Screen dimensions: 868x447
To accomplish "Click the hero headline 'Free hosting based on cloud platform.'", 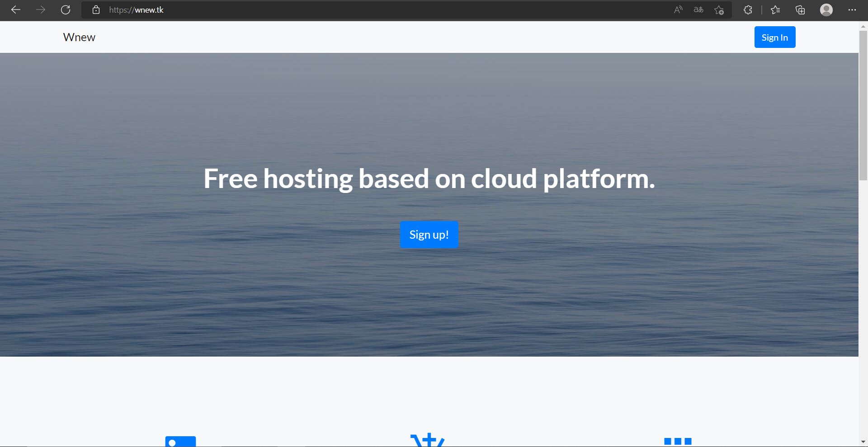I will 429,179.
